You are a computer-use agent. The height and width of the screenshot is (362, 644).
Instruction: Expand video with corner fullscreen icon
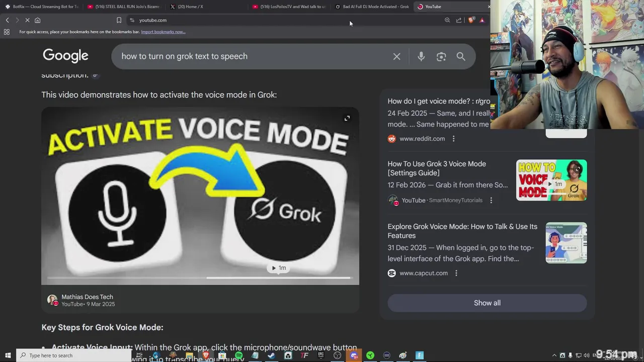347,118
